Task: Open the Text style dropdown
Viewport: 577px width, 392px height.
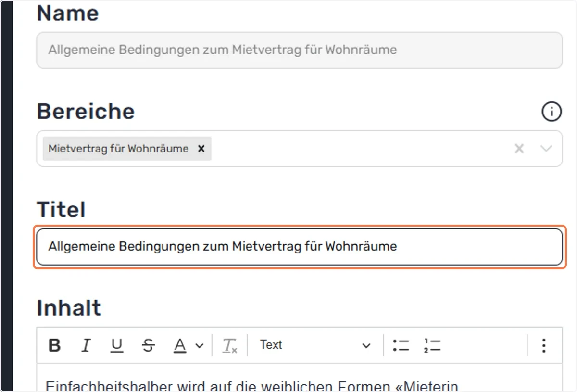Action: click(315, 345)
